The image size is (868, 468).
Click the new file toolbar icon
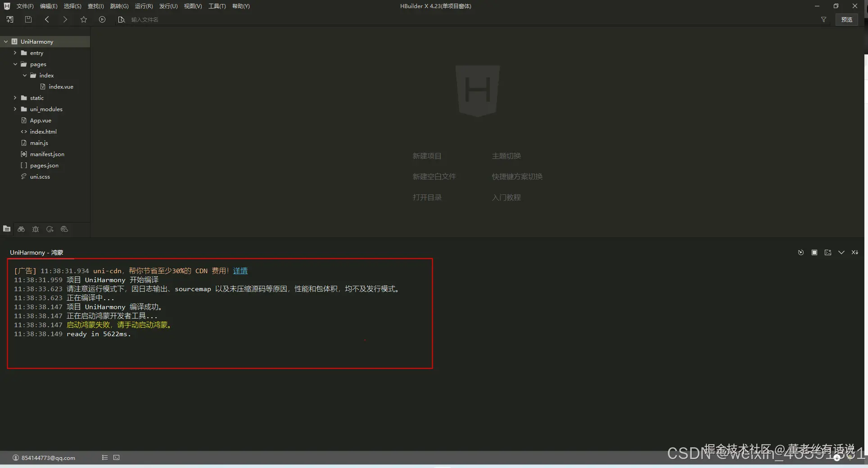[10, 19]
